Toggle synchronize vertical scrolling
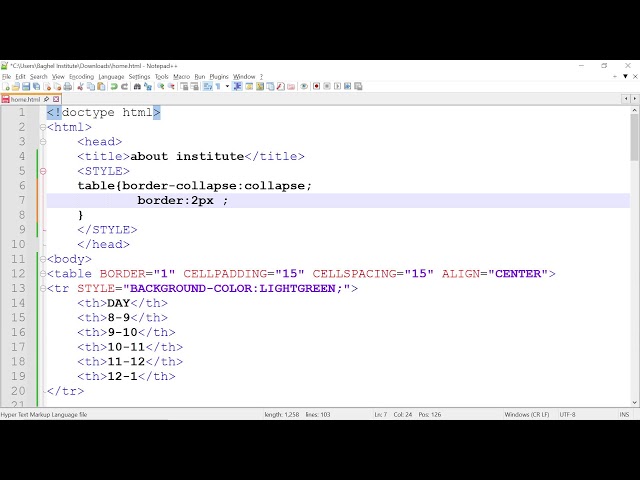The image size is (640, 480). 184,86
